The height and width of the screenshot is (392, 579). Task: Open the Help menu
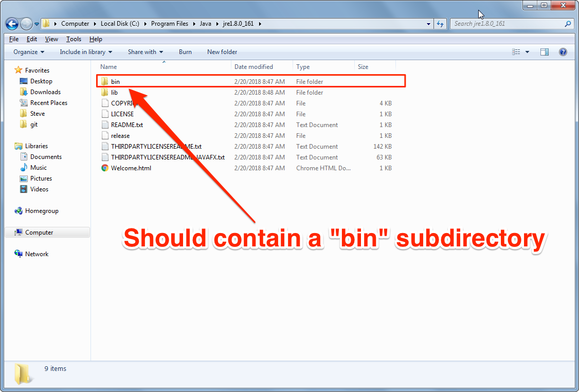(x=96, y=39)
